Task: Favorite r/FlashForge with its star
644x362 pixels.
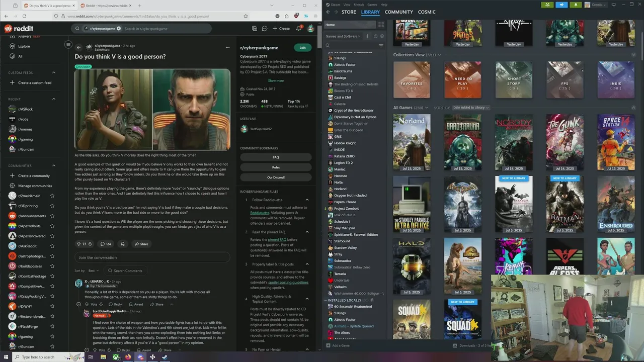Action: tap(52, 326)
